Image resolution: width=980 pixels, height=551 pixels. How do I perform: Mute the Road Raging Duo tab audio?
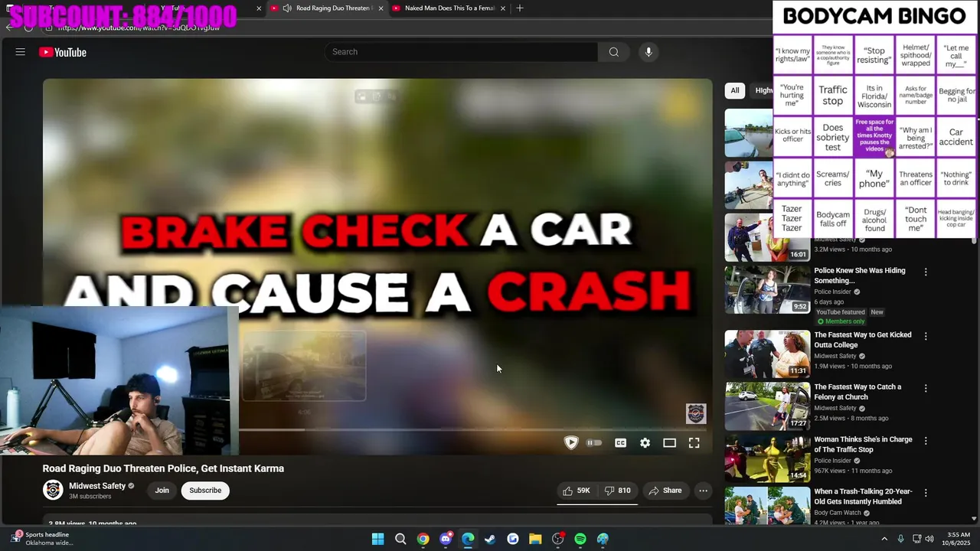pyautogui.click(x=286, y=8)
